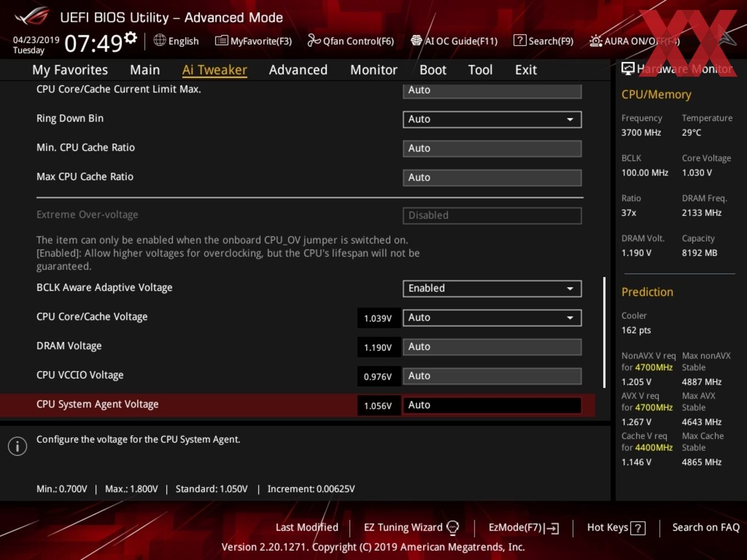747x560 pixels.
Task: Click the 1.039V core voltage readout
Action: click(378, 318)
